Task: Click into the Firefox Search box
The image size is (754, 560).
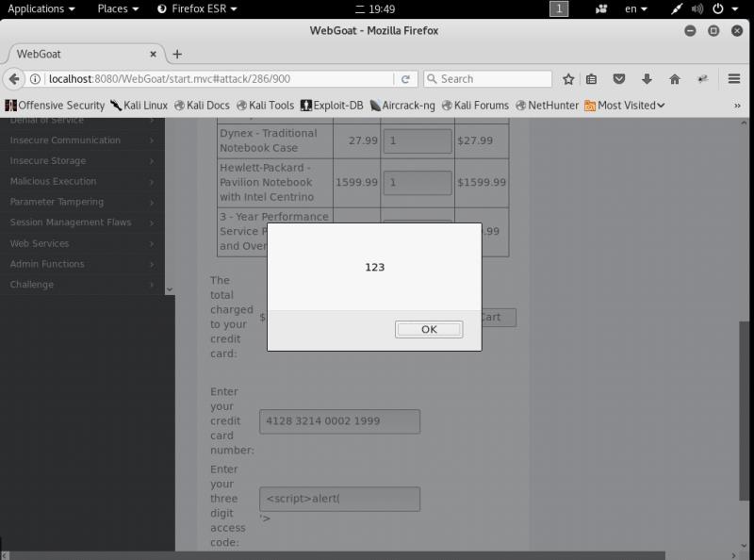Action: (x=487, y=79)
